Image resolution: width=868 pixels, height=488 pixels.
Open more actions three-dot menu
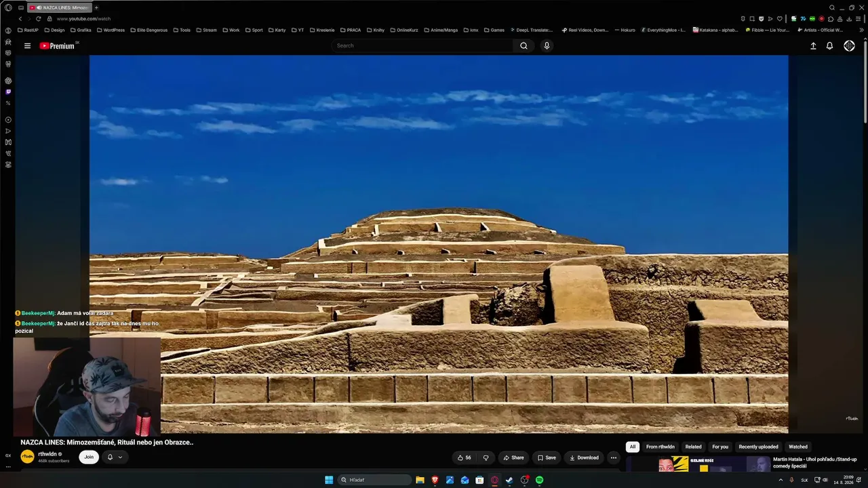click(x=613, y=457)
